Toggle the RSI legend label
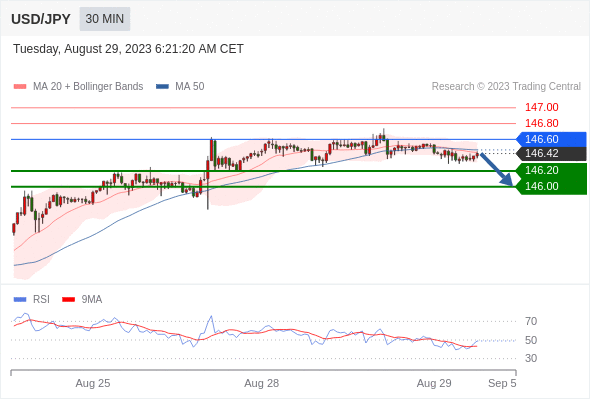 41,300
